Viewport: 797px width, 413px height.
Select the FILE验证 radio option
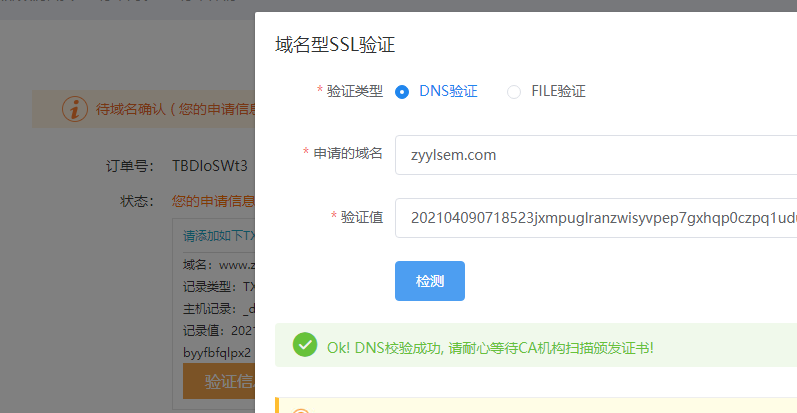(514, 92)
